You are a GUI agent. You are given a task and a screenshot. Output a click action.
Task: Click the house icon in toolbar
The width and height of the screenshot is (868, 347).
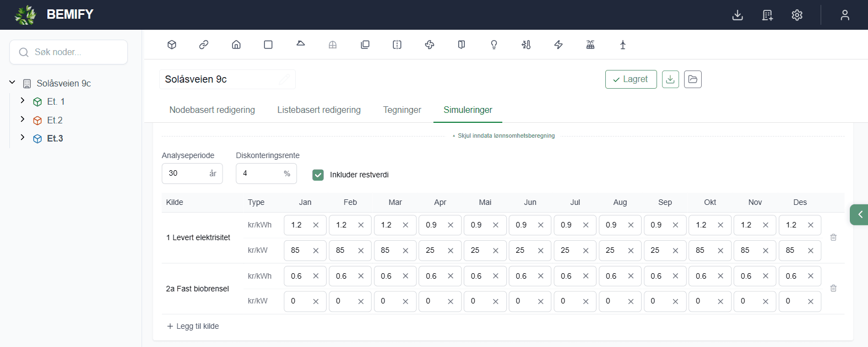coord(236,45)
